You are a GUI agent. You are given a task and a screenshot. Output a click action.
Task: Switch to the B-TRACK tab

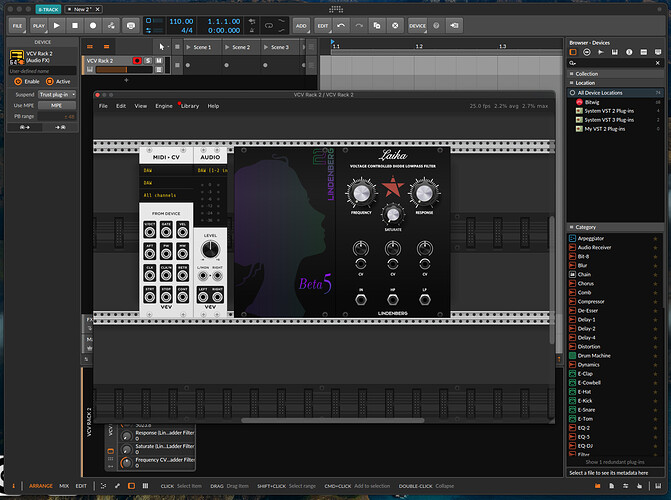pyautogui.click(x=48, y=9)
